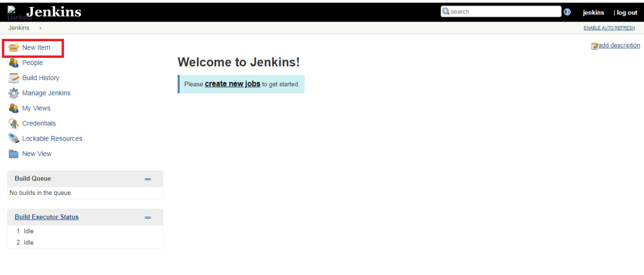Click the Welcome to Jenkins! heading
Viewport: 644px width, 275px height.
238,62
